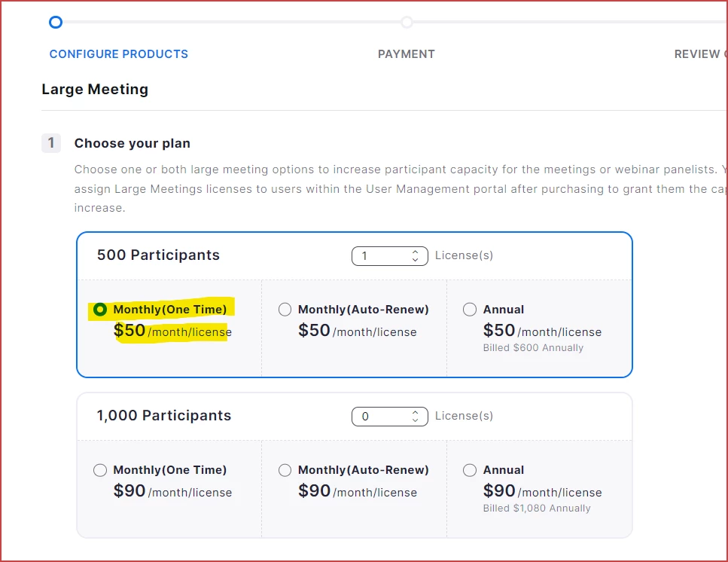
Task: Click the 500 Participants license quantity field
Action: coord(380,256)
